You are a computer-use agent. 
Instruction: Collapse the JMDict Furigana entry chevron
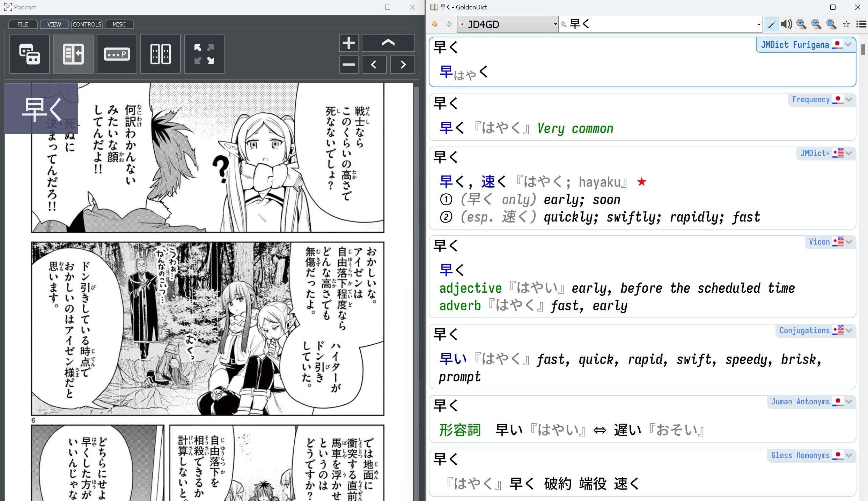tap(849, 44)
